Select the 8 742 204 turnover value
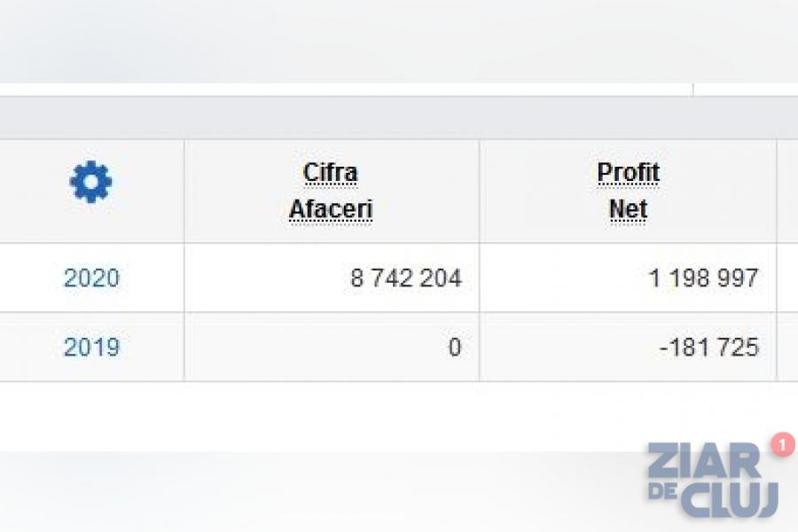Viewport: 798px width, 532px height. click(406, 278)
